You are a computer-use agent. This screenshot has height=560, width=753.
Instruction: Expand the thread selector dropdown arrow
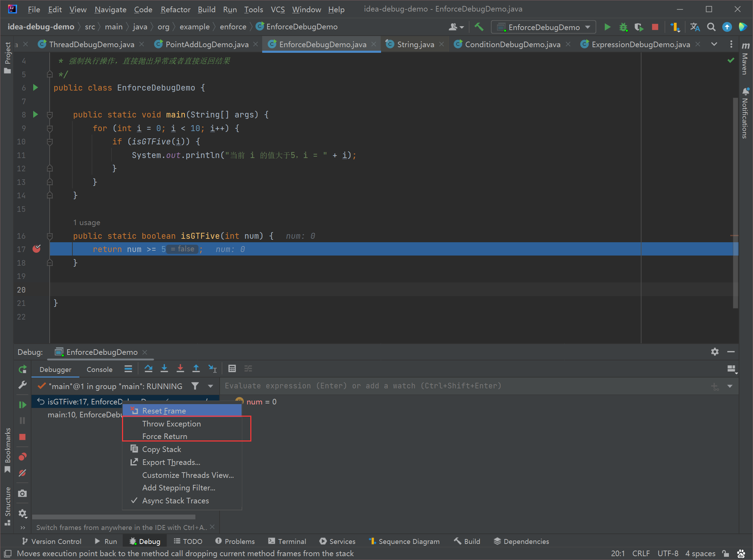point(210,386)
